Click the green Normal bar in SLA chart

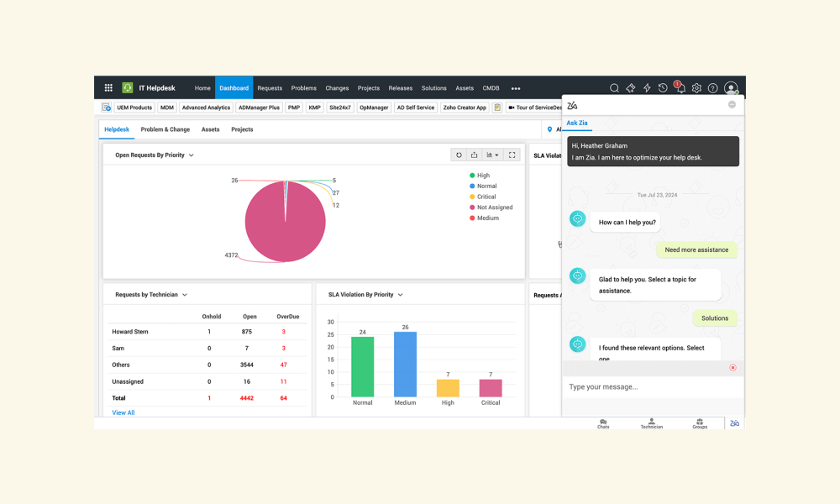363,367
